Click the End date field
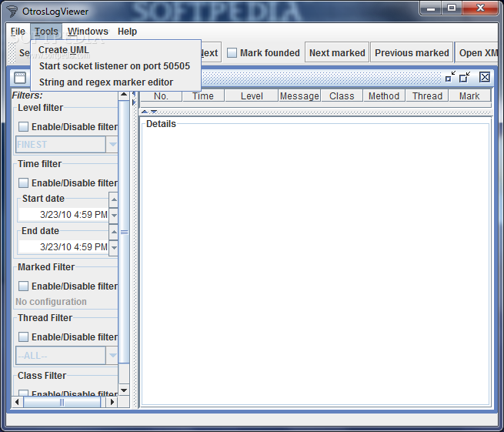The width and height of the screenshot is (504, 432). (64, 247)
